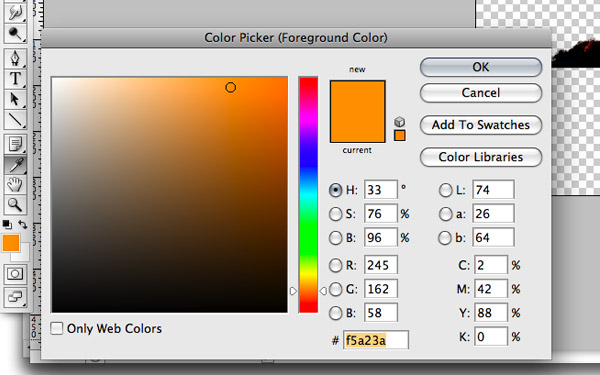Click the hue H value field
Screen dimensions: 600x375
click(x=381, y=190)
